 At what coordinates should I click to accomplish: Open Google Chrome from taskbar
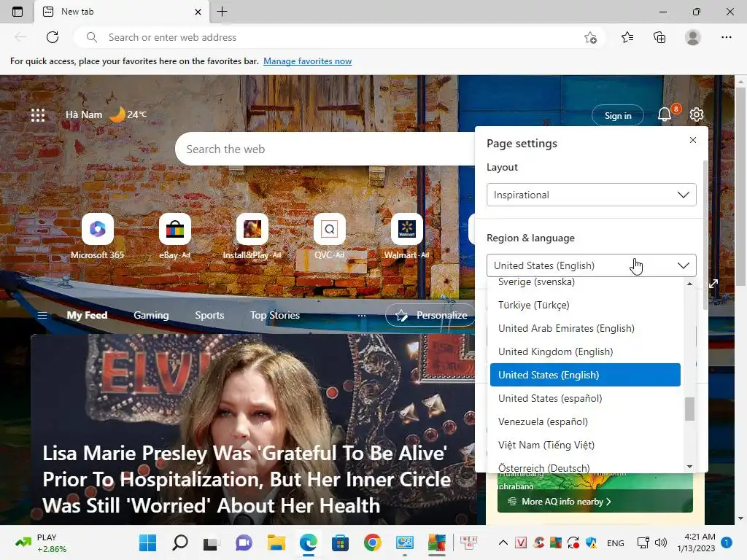coord(372,542)
